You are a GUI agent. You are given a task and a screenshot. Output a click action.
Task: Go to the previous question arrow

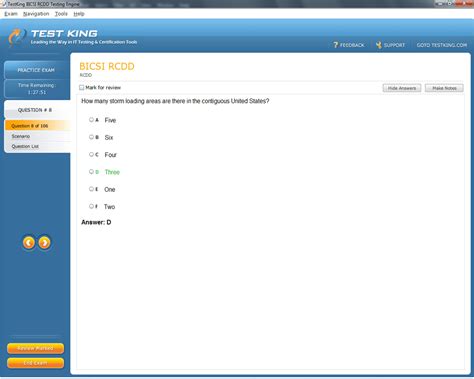29,243
